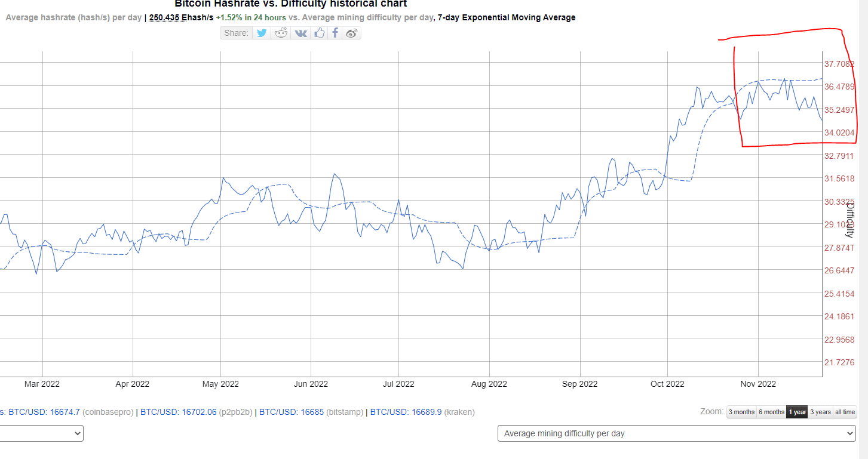
Task: Share chart on Twitter
Action: point(262,33)
